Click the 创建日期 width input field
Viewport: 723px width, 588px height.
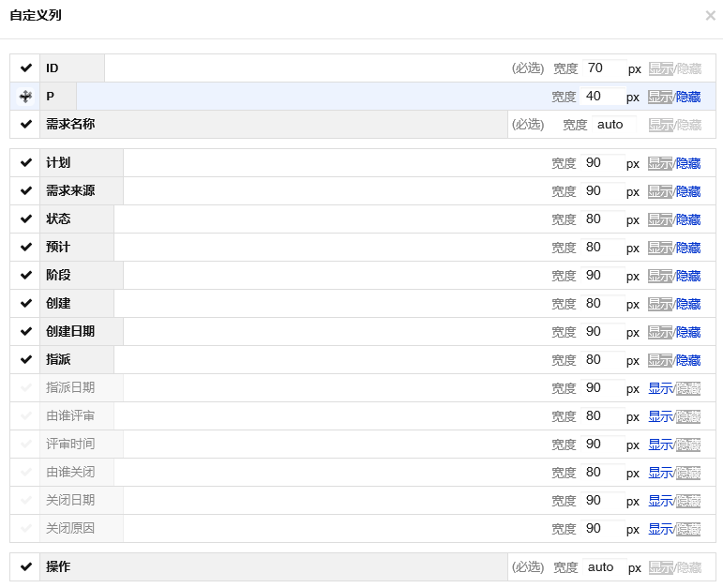603,332
